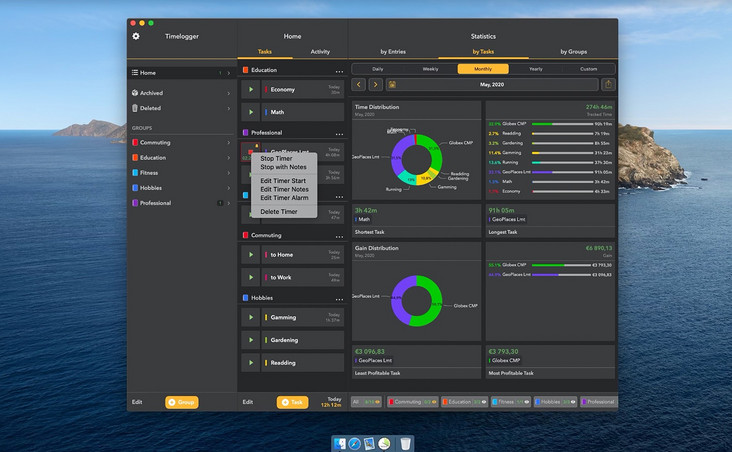This screenshot has width=732, height=452.
Task: Choose Stop with Notes from context menu
Action: (283, 167)
